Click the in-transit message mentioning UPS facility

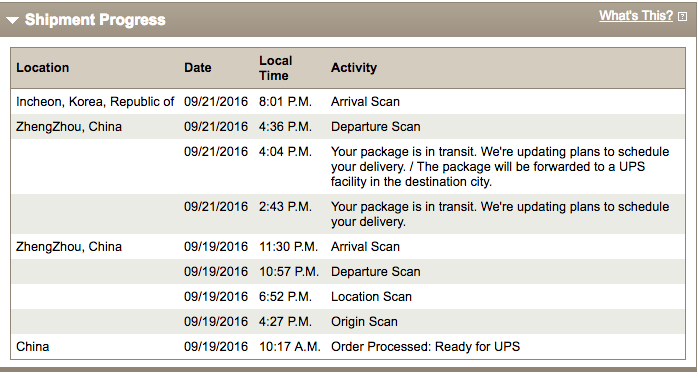499,167
